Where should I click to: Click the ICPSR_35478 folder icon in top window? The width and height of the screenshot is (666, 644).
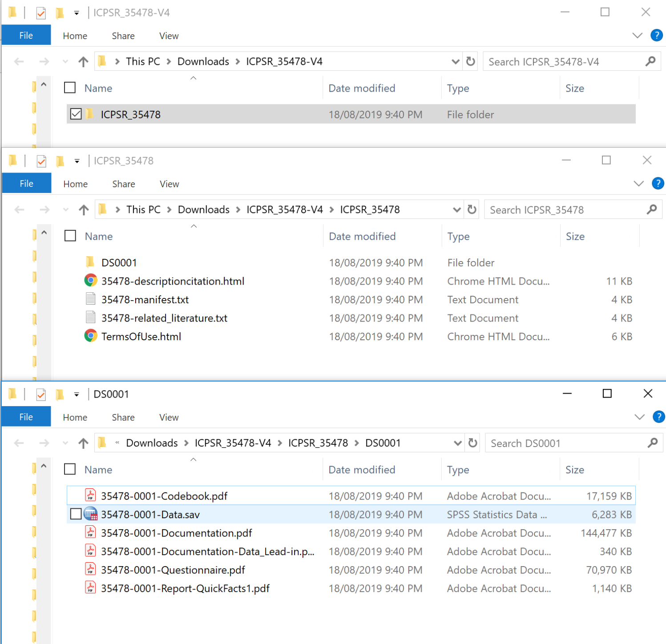click(x=90, y=113)
